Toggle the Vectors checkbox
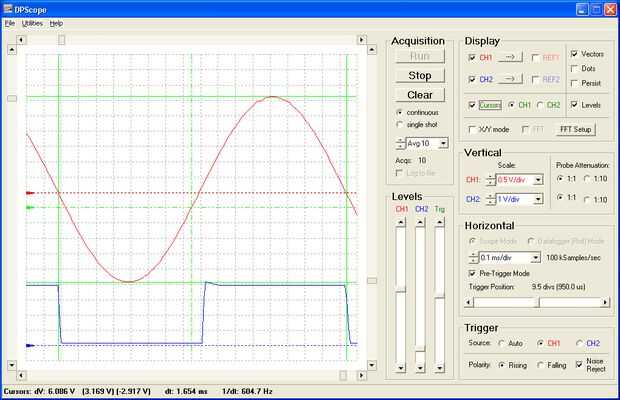This screenshot has width=620, height=400. coord(574,54)
